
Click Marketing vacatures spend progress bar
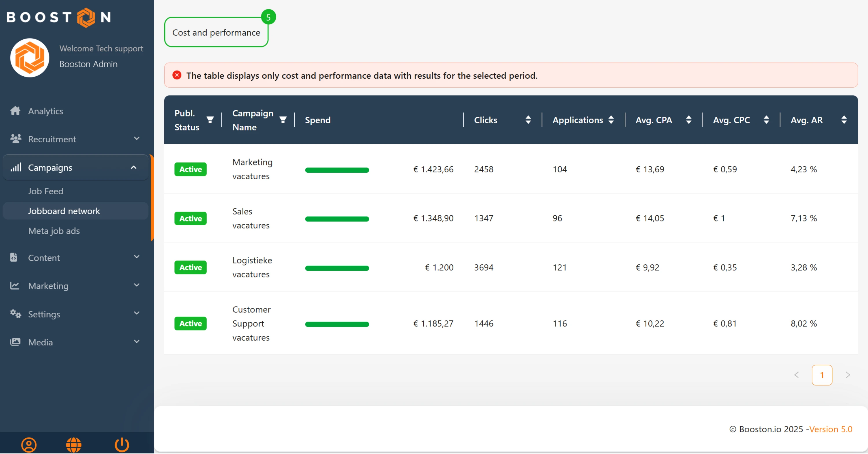click(x=336, y=170)
